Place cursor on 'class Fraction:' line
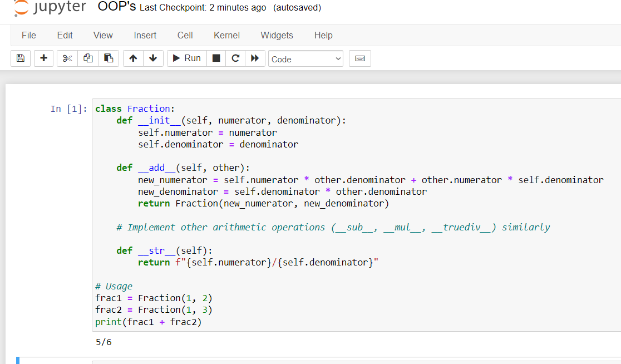The width and height of the screenshot is (621, 364). (x=135, y=109)
